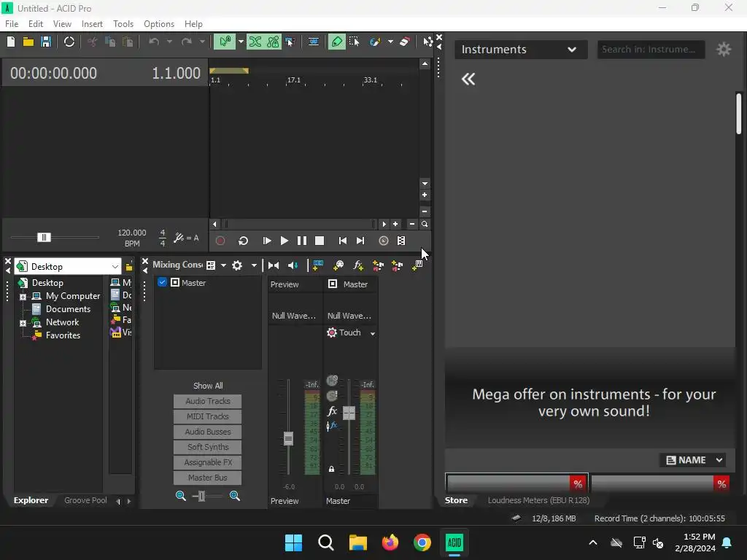Expand the Network tree node
This screenshot has width=747, height=560.
(23, 323)
